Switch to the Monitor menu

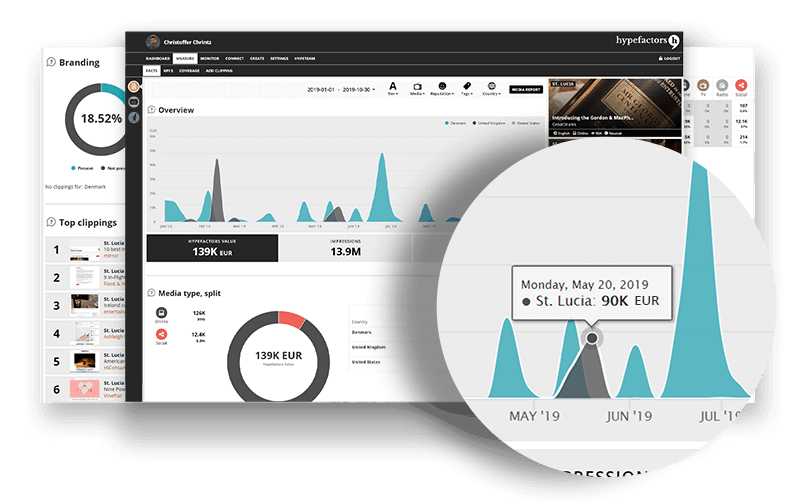(x=210, y=59)
